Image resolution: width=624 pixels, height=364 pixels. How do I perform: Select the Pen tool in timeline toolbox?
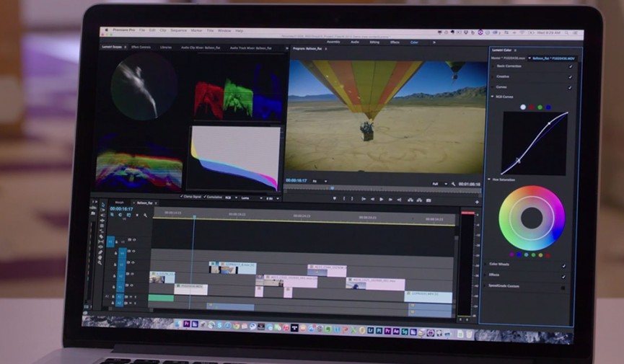(100, 252)
